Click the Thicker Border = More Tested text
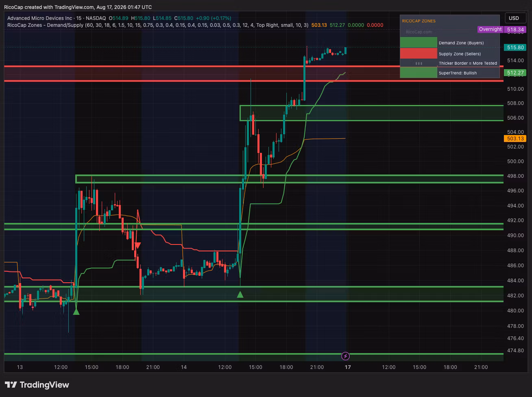This screenshot has height=397, width=532. (x=468, y=63)
